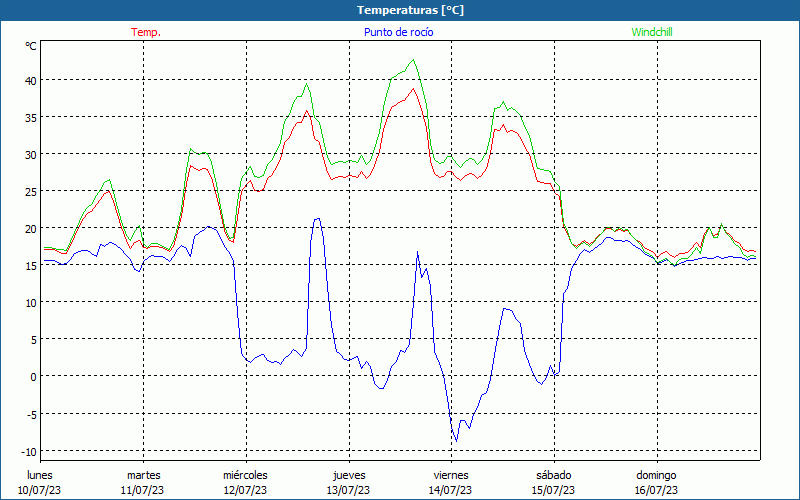Click the date label 14/07/23
This screenshot has width=800, height=500.
tap(450, 490)
